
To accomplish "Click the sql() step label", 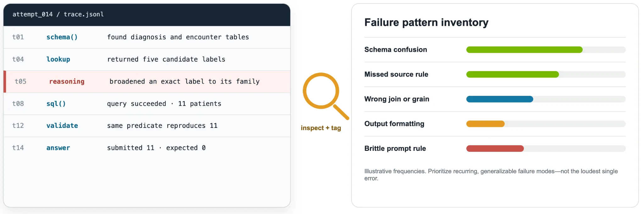I will click(x=56, y=104).
